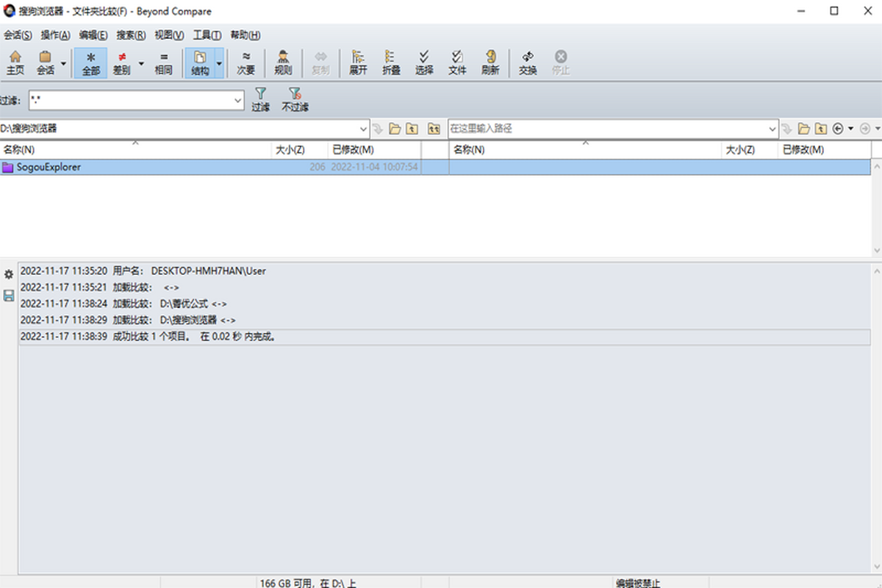Screen dimensions: 882x588
Task: Click the save log disk icon
Action: pos(9,295)
